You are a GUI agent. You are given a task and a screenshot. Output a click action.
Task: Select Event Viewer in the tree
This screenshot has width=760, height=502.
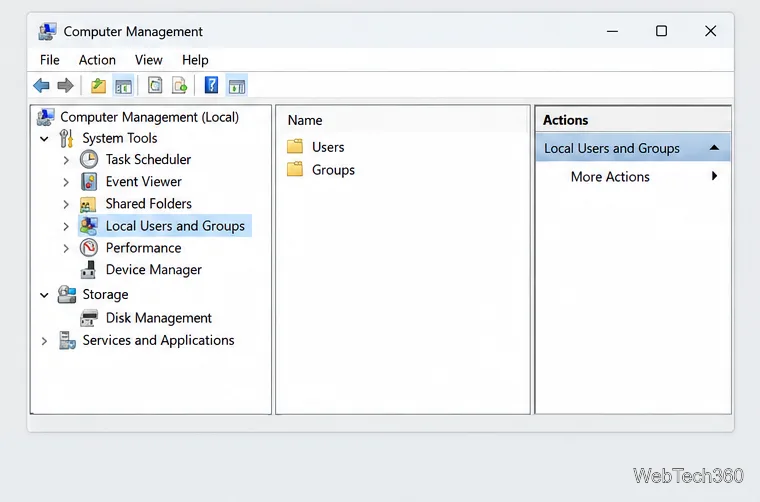point(143,182)
